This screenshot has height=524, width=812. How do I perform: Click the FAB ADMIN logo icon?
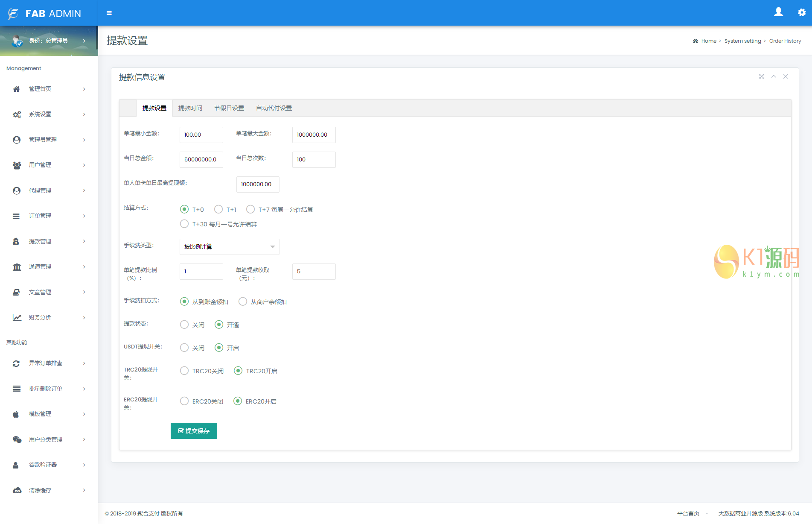[x=13, y=14]
